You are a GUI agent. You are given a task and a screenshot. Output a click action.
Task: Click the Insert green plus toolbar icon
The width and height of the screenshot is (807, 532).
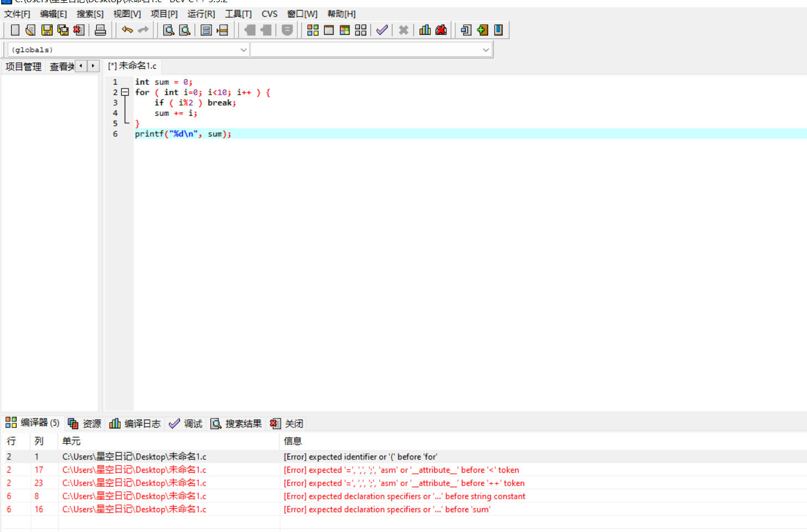pos(482,30)
